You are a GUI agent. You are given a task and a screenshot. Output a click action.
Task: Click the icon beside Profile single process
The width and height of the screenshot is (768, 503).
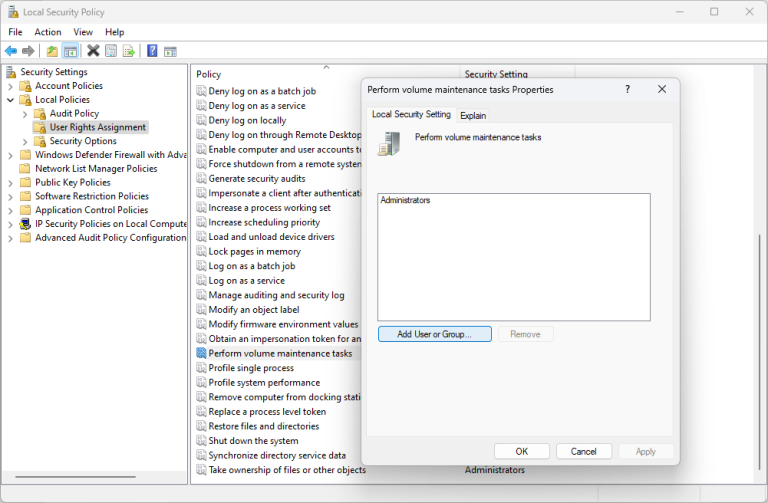tap(201, 368)
